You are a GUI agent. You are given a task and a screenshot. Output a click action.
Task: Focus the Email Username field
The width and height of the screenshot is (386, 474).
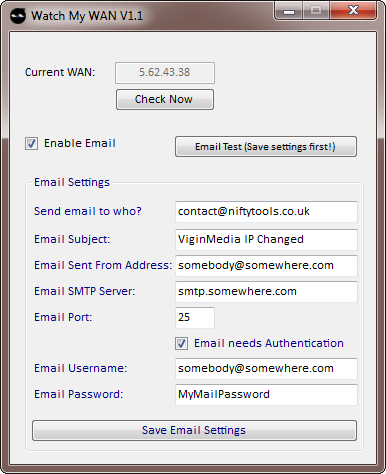click(266, 369)
